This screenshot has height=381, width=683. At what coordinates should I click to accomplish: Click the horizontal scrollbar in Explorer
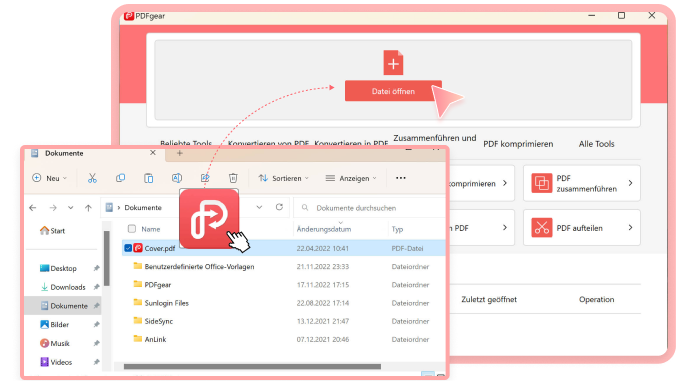252,367
